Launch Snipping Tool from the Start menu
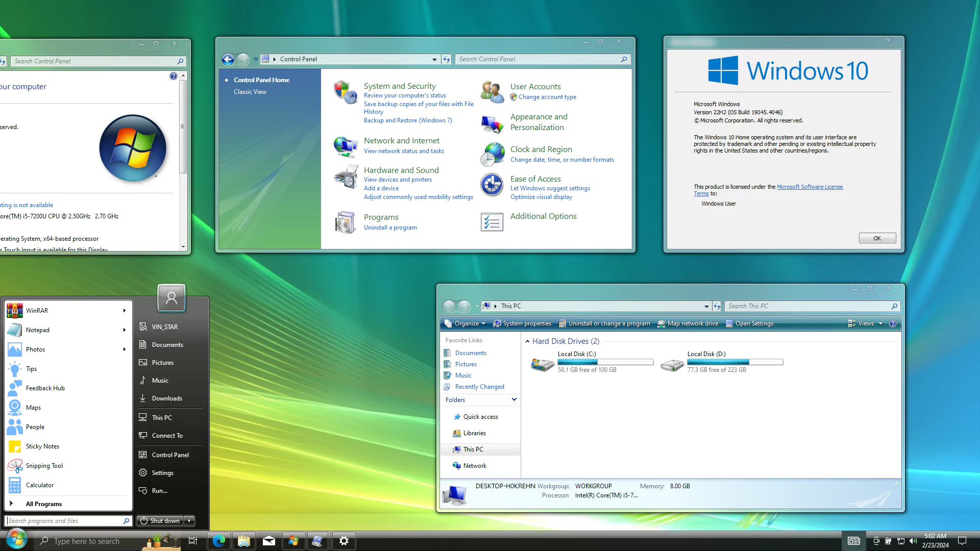The image size is (980, 551). [45, 465]
